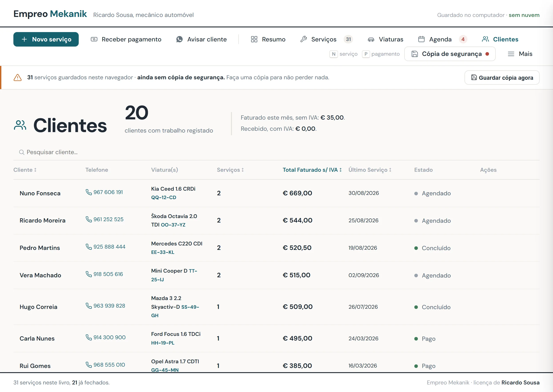Click the 31 badge next to Serviços
The height and width of the screenshot is (392, 553).
[348, 39]
